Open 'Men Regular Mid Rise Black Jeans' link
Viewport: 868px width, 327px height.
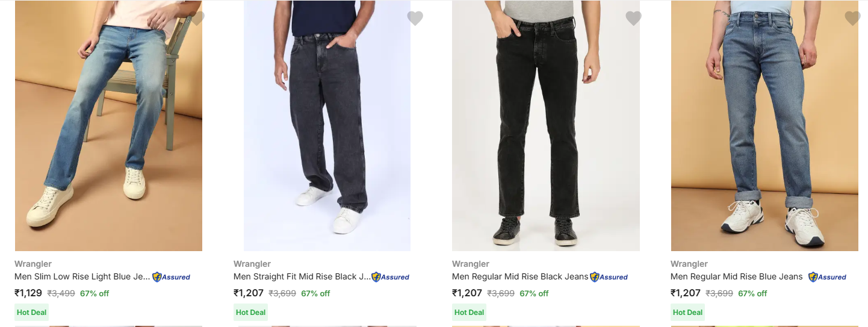[520, 277]
